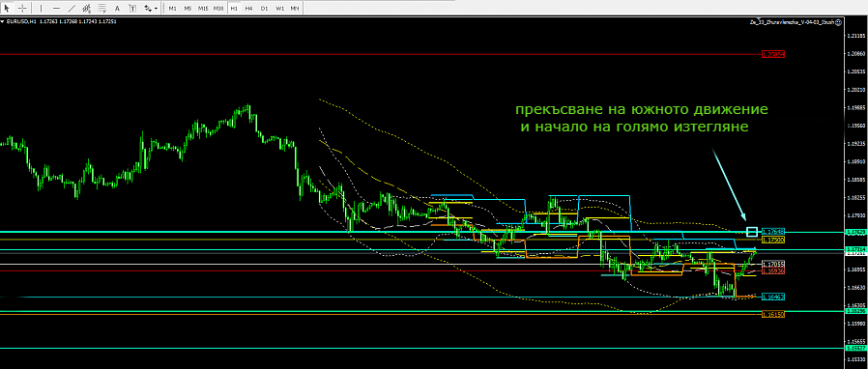868x369 pixels.
Task: Select the white 1.17055 level label
Action: tap(772, 264)
